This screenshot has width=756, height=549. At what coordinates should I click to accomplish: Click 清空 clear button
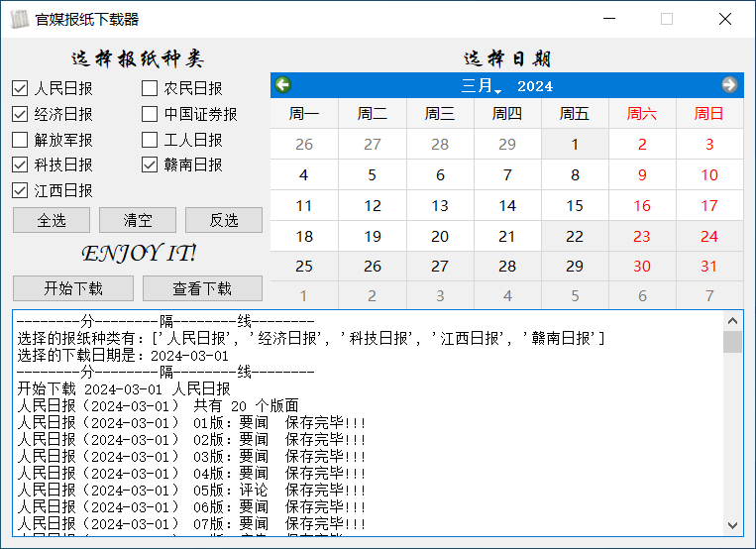(138, 220)
